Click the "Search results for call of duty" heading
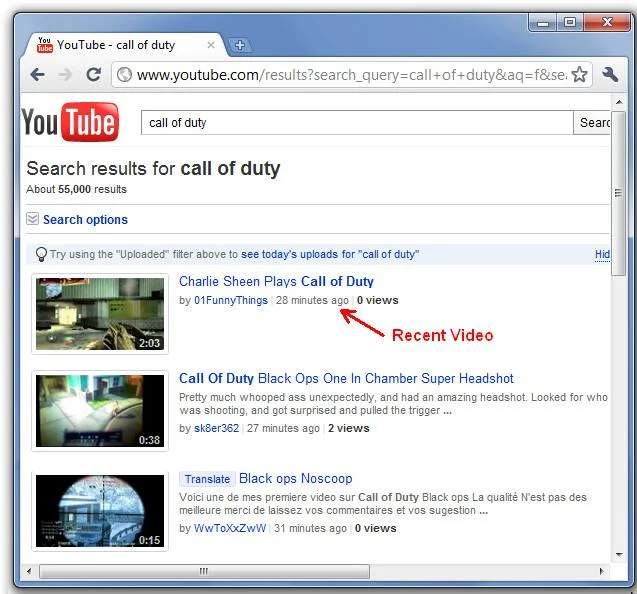Viewport: 637px width, 594px height. tap(153, 168)
